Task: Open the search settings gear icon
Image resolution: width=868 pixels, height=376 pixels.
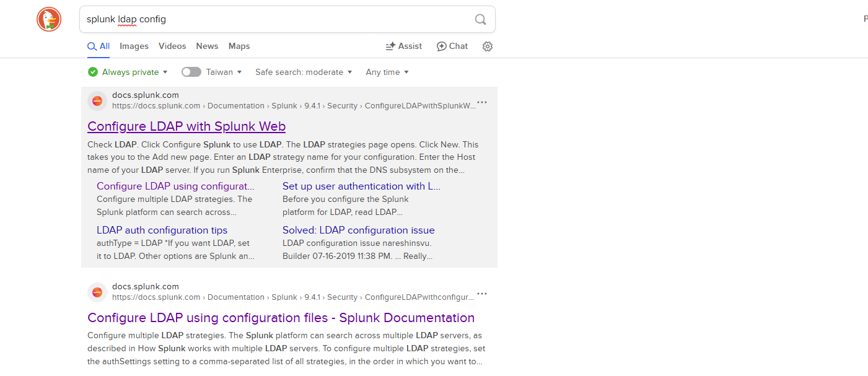Action: click(488, 46)
